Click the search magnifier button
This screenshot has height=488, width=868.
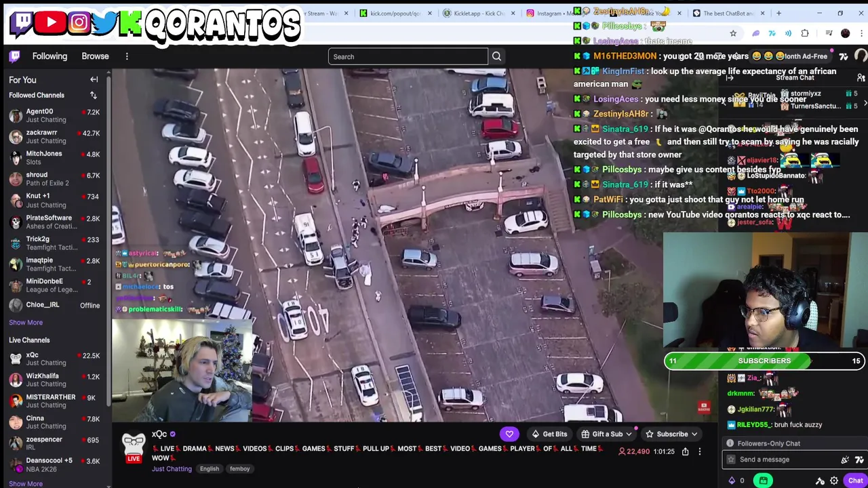click(x=496, y=56)
